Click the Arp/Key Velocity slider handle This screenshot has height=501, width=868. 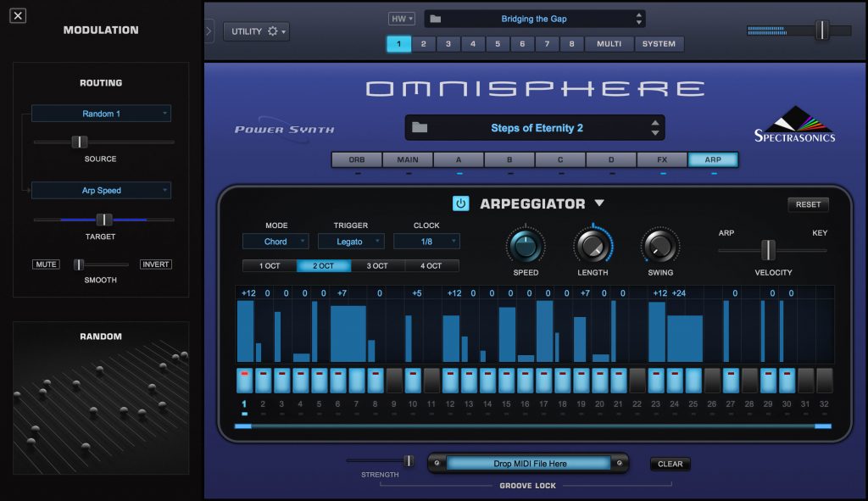(x=768, y=250)
